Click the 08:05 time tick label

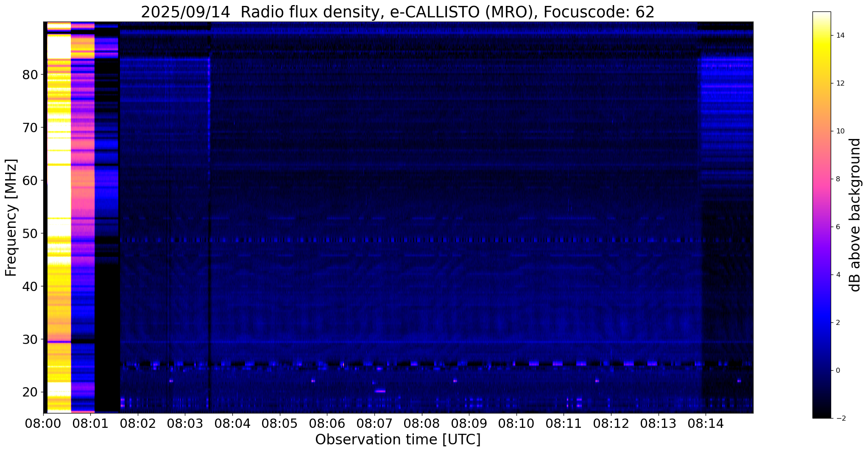pos(279,423)
